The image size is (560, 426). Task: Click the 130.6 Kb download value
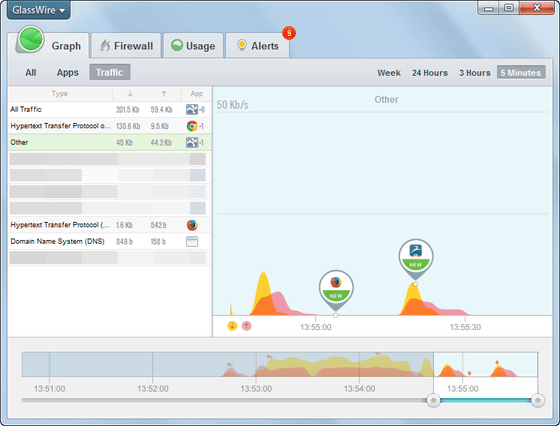tap(128, 126)
